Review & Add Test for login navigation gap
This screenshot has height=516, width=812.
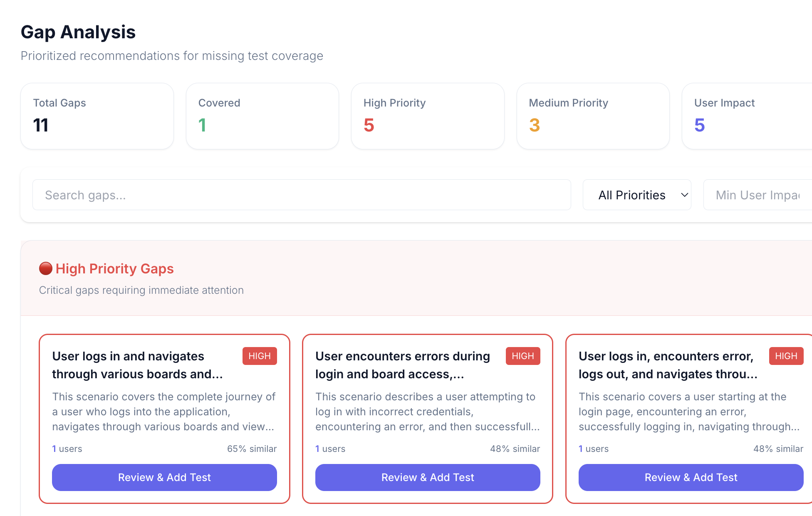tap(164, 477)
